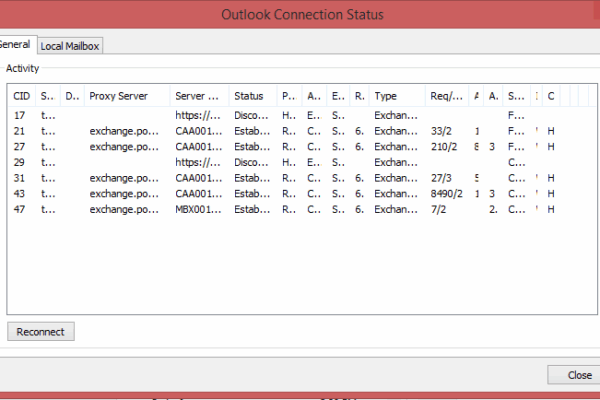The height and width of the screenshot is (400, 600).
Task: Click the https://... server cell in row 29
Action: click(198, 163)
